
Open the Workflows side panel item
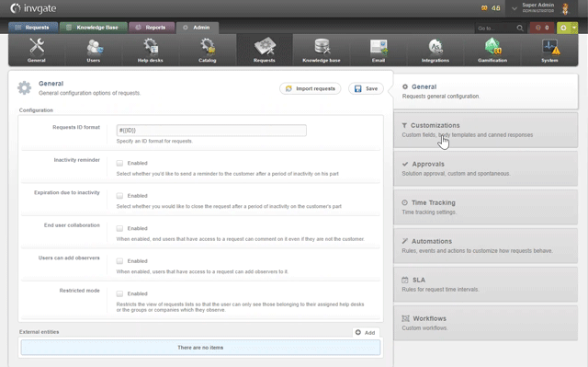pyautogui.click(x=486, y=323)
